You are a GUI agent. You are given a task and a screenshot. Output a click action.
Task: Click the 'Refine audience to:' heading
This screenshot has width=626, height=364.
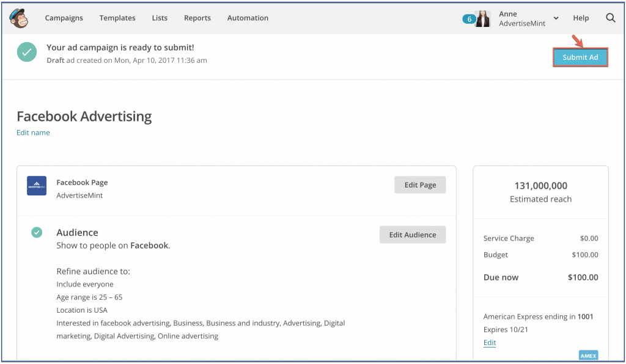[93, 272]
